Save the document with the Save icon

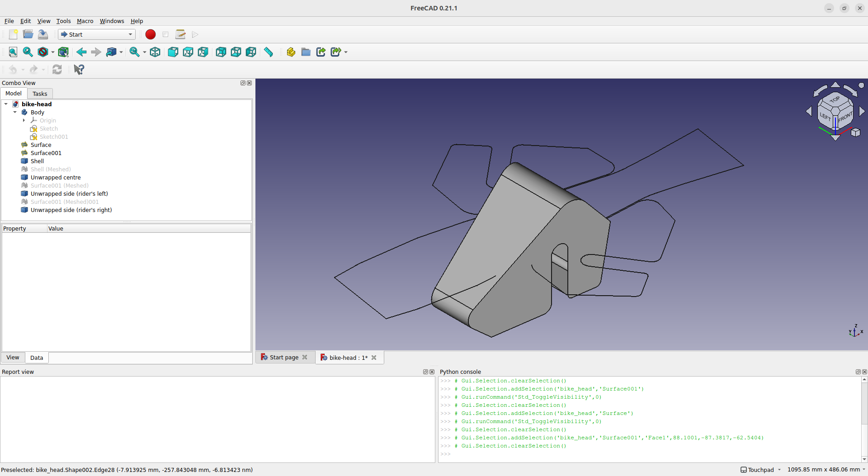click(43, 34)
